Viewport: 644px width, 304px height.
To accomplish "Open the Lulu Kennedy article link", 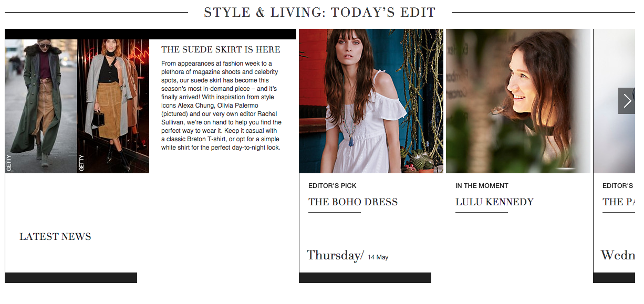I will click(x=494, y=202).
